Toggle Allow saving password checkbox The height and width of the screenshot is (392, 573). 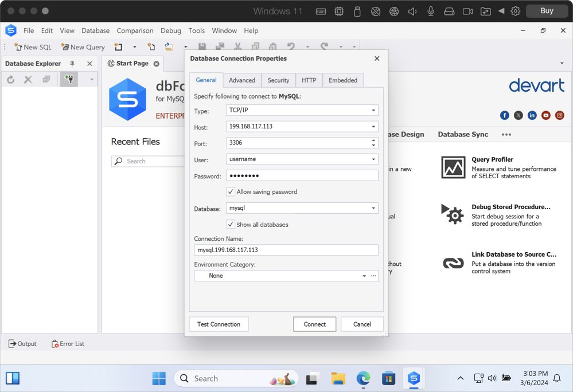coord(230,191)
